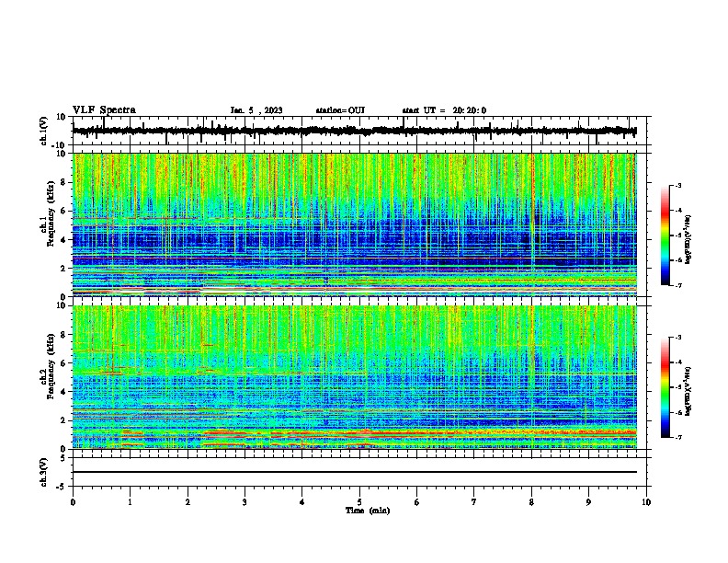Click the 4 kHz tick of ch.2 spectrogram

coord(63,392)
